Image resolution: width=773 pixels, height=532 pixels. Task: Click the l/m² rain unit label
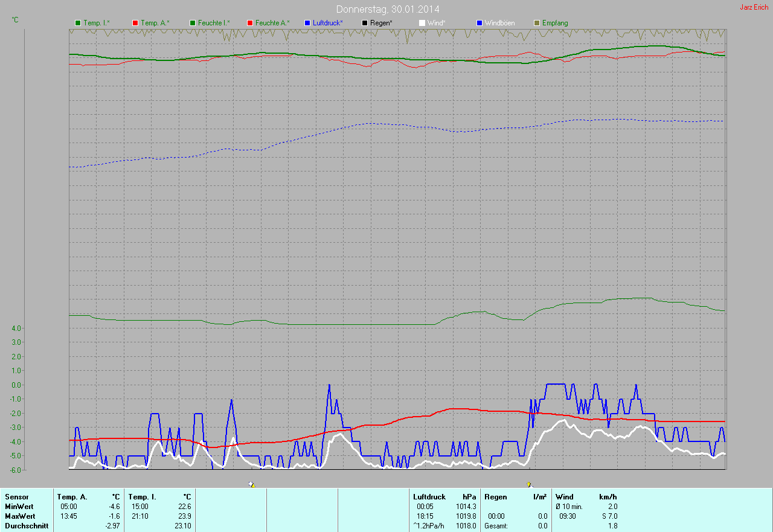click(540, 497)
